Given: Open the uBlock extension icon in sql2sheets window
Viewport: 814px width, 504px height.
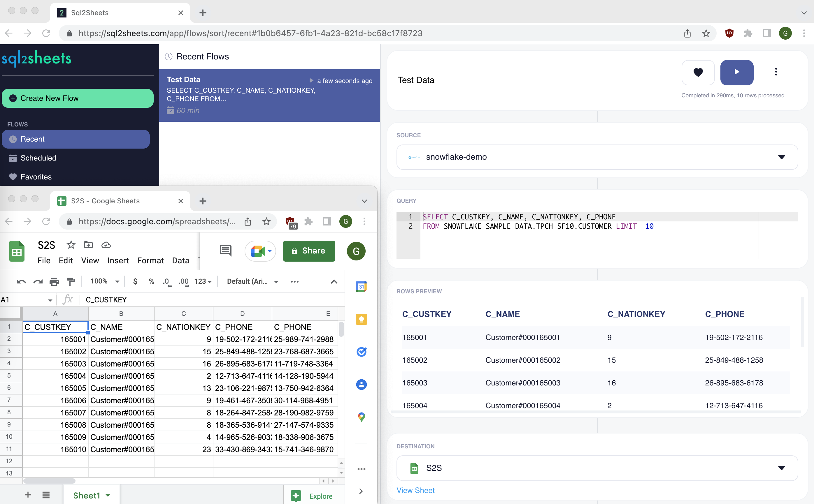Looking at the screenshot, I should click(x=729, y=33).
